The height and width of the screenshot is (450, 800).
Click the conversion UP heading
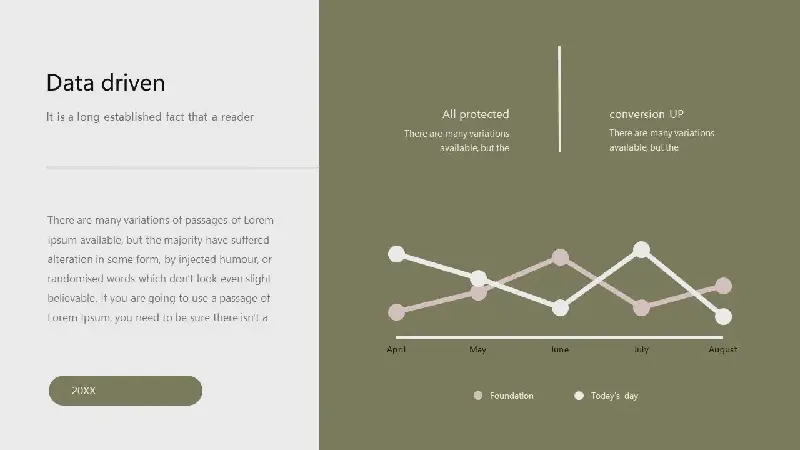pos(646,114)
